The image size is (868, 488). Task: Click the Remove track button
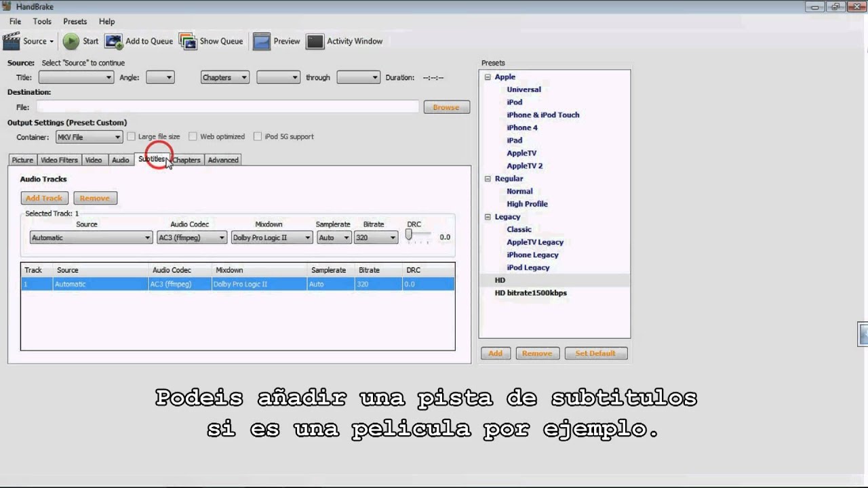coord(95,198)
